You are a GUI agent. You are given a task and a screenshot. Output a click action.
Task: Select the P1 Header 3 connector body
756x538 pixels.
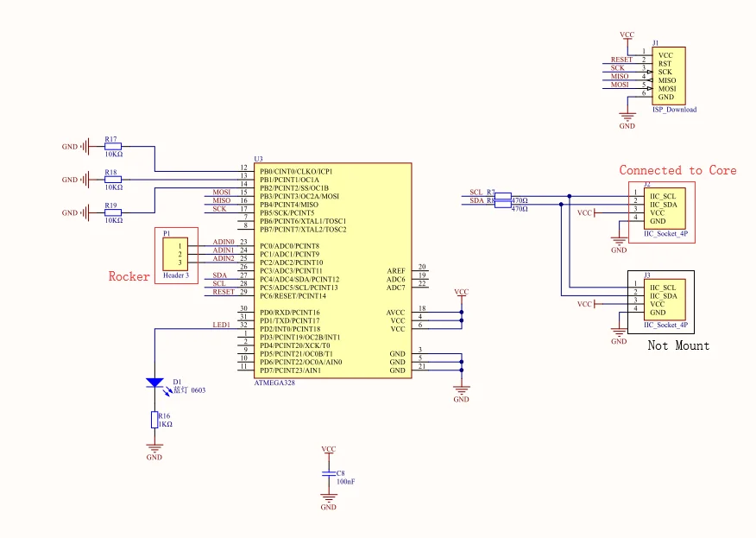pos(175,254)
